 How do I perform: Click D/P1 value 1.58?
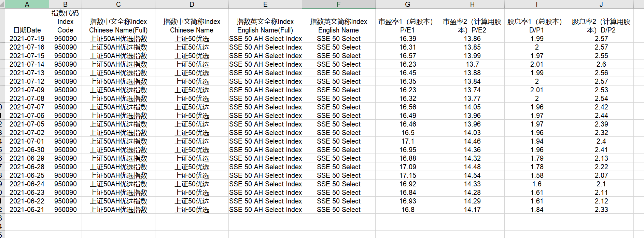tap(537, 175)
